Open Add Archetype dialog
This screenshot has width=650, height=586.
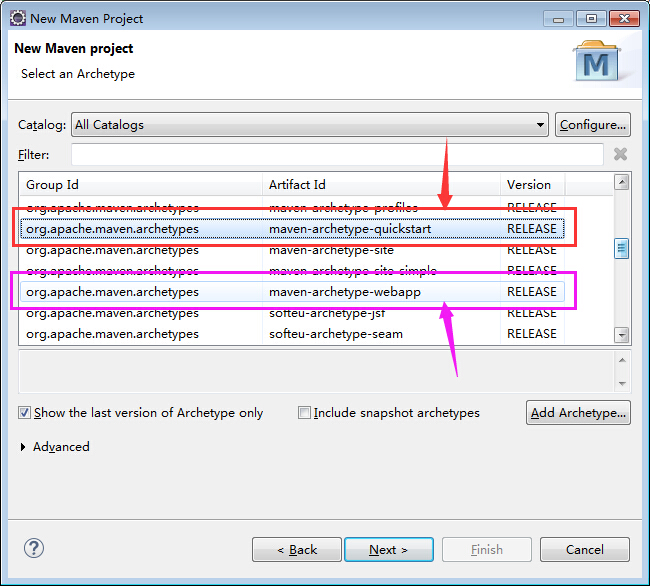point(578,413)
